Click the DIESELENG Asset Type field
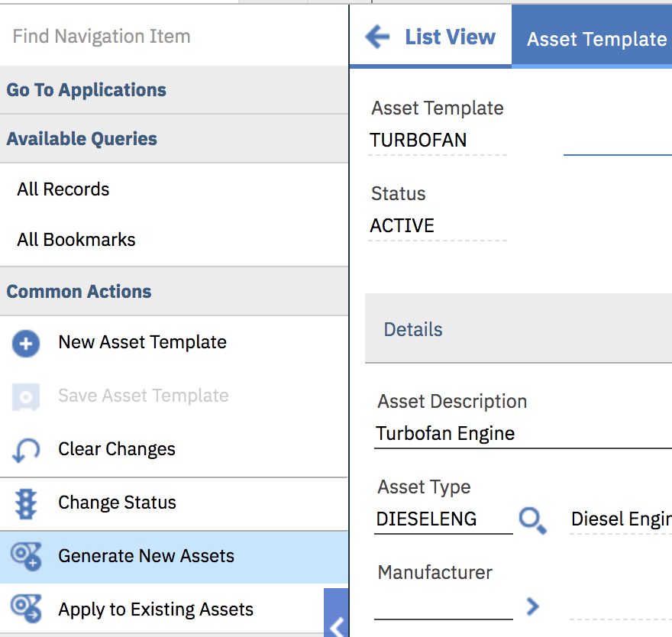 (443, 519)
